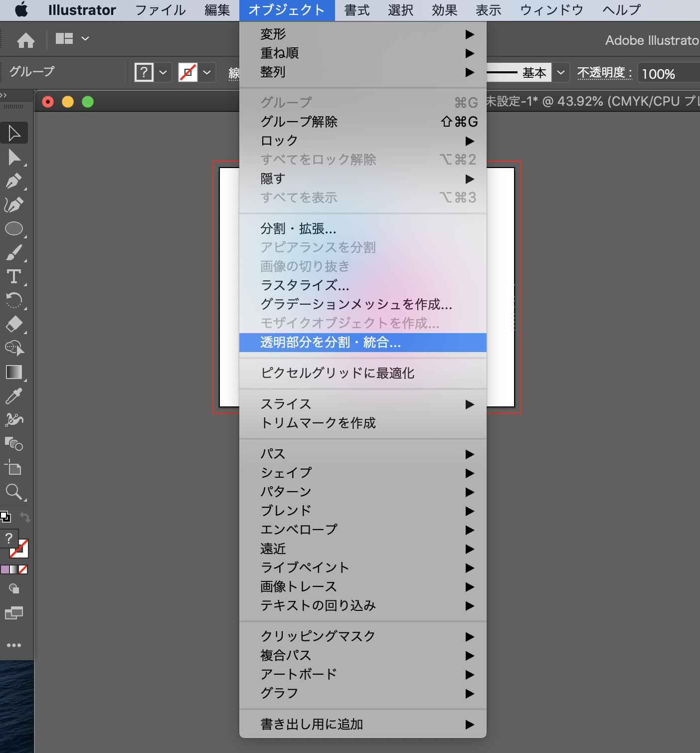Toggle default fill and stroke

click(x=5, y=517)
